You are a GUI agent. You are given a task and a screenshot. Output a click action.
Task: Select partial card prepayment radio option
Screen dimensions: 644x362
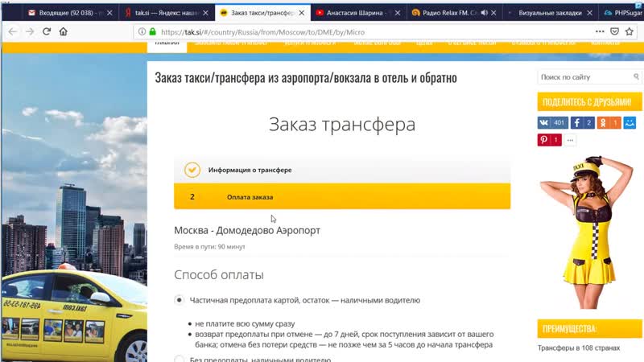tap(180, 300)
